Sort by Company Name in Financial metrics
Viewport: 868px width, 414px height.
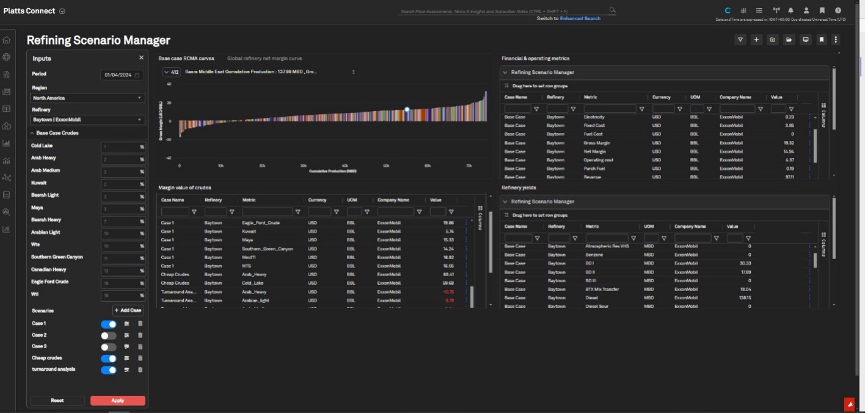735,97
